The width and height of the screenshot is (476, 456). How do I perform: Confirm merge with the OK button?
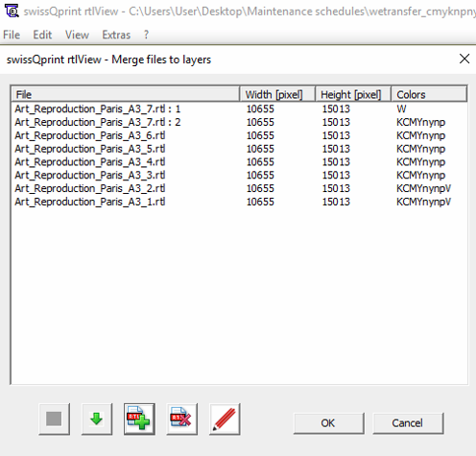328,423
